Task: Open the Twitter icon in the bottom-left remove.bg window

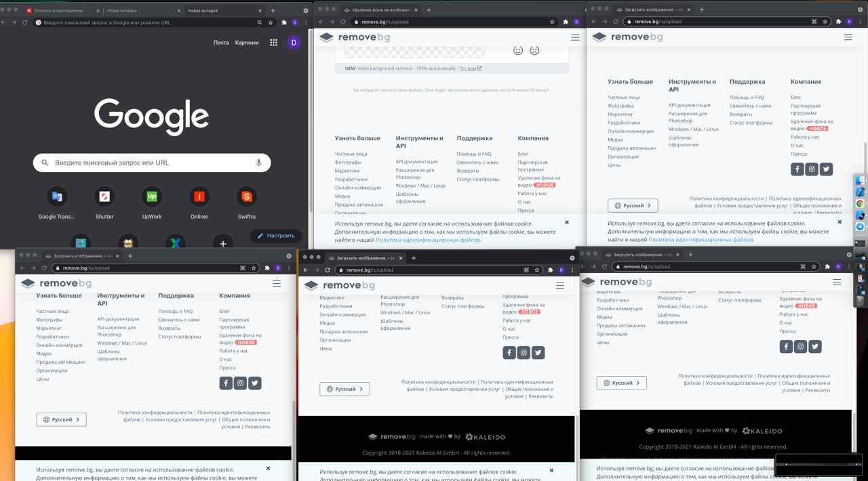Action: click(255, 383)
